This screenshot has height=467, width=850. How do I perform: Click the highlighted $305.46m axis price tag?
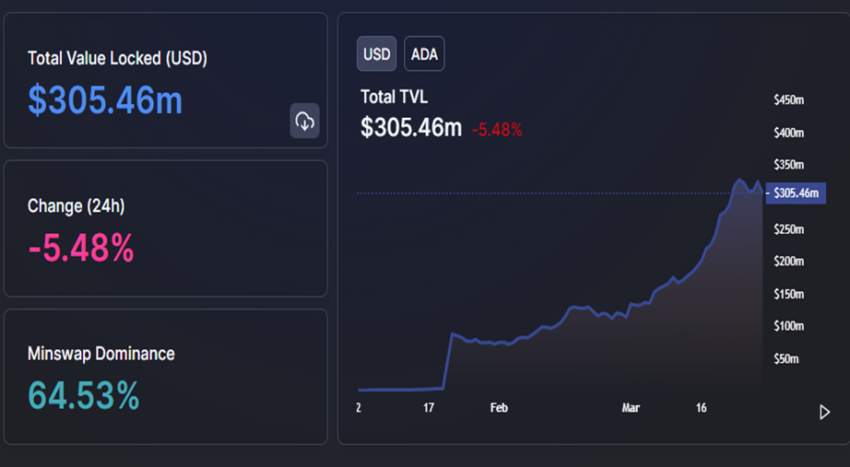point(796,193)
